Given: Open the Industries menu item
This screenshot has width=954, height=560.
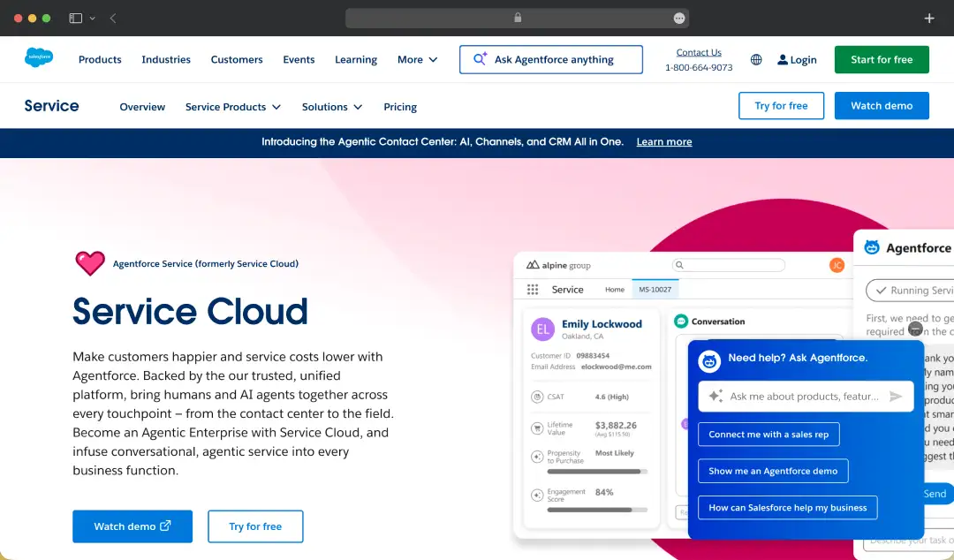Looking at the screenshot, I should 165,59.
